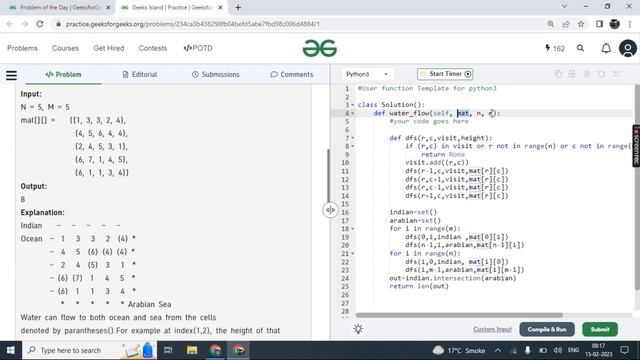Open the Python3 language dropdown
This screenshot has height=360, width=640.
coord(367,74)
